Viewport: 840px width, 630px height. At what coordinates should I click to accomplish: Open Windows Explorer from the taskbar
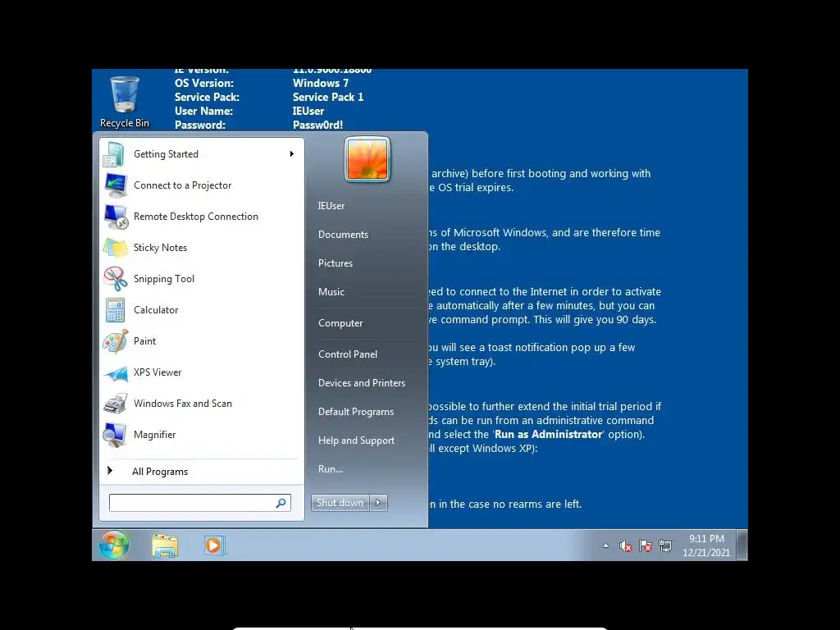pyautogui.click(x=164, y=546)
